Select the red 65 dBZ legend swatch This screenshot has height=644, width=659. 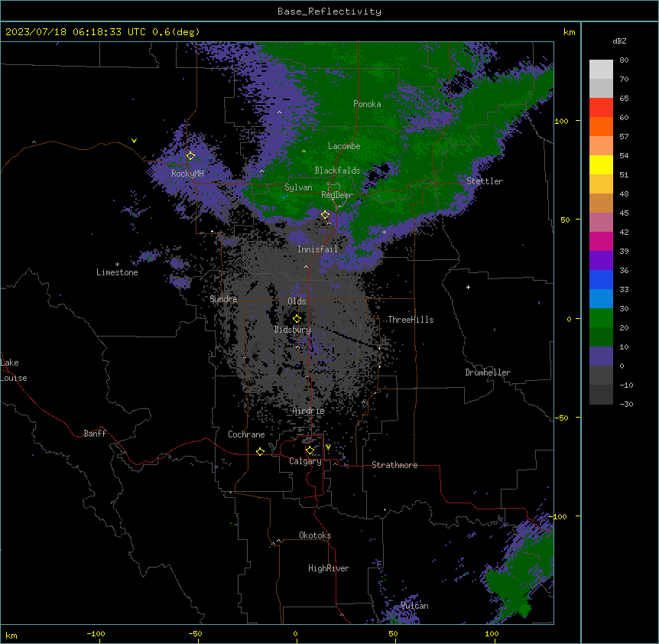click(601, 108)
